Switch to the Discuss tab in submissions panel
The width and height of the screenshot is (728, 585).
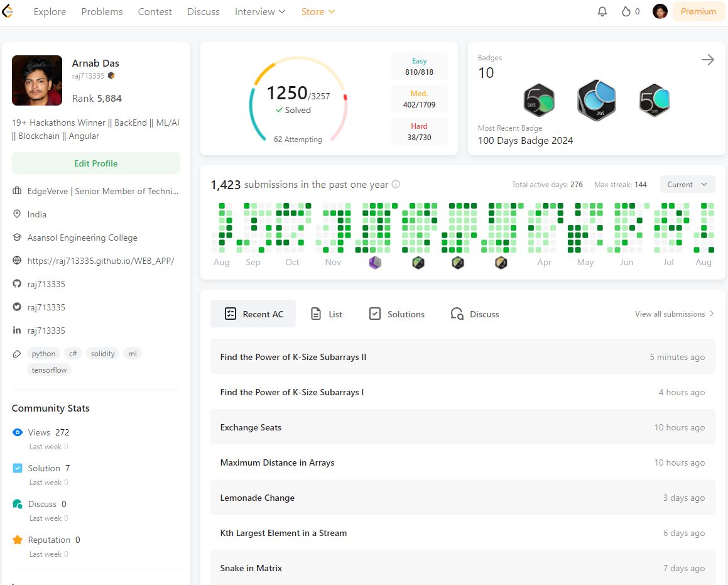pyautogui.click(x=475, y=314)
